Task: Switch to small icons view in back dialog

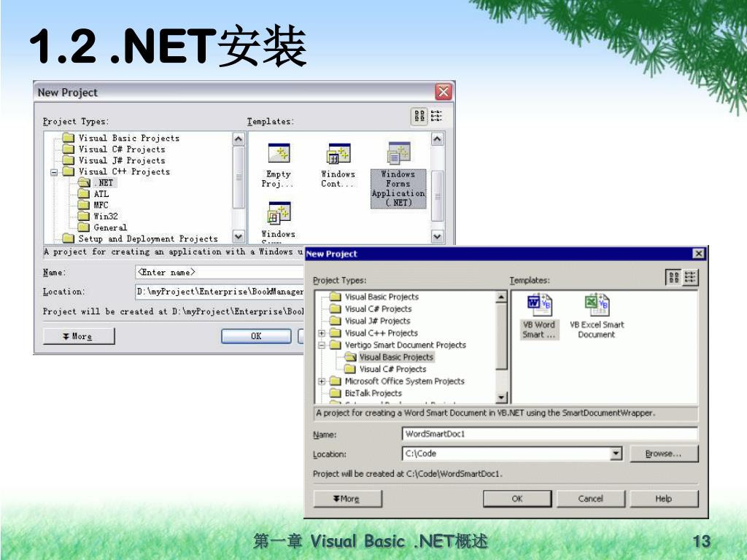Action: pyautogui.click(x=436, y=116)
